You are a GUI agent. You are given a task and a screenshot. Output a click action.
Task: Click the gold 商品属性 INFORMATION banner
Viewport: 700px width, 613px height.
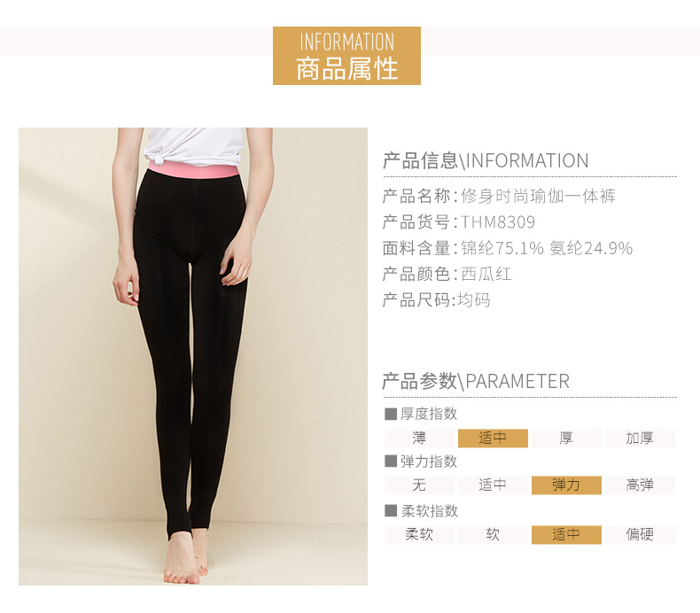coord(346,56)
